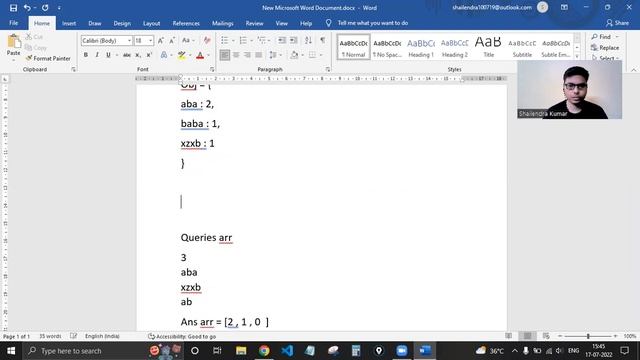Click the zoom in plus button
This screenshot has height=360, width=640.
[x=616, y=336]
